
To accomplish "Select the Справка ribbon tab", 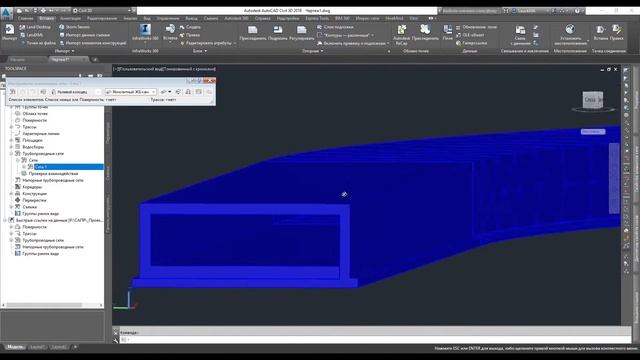I will click(x=262, y=18).
